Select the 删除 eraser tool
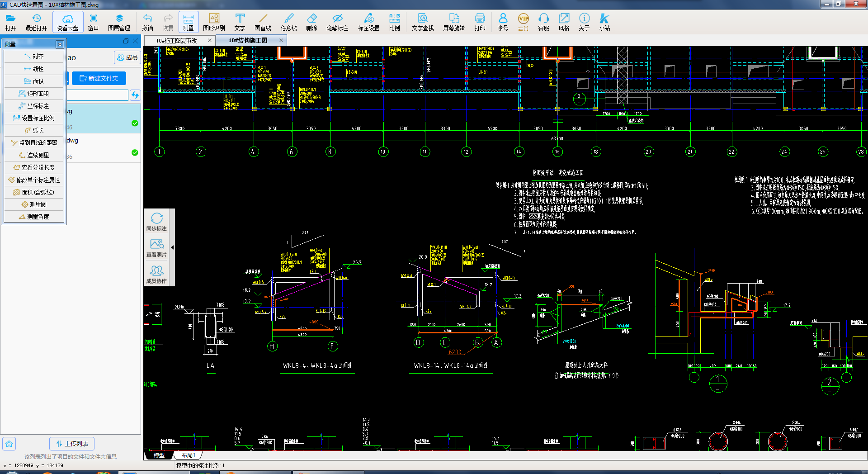 coord(311,22)
